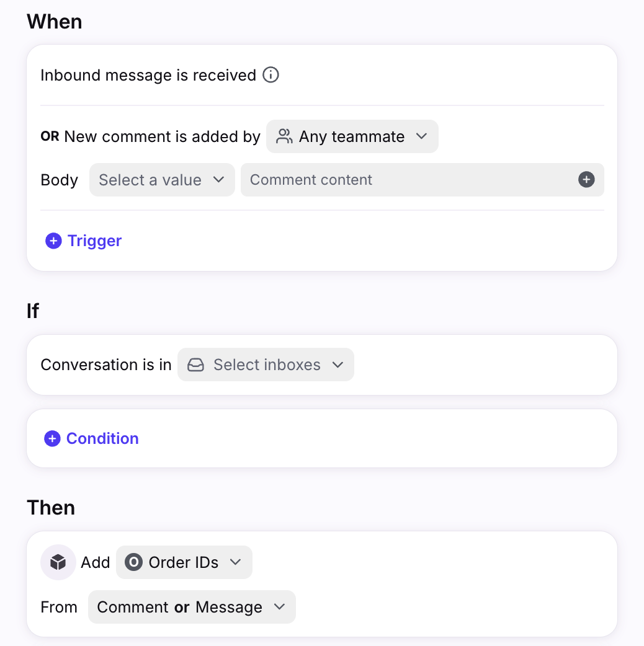The image size is (644, 646).
Task: Open the Any teammate dropdown
Action: point(352,136)
